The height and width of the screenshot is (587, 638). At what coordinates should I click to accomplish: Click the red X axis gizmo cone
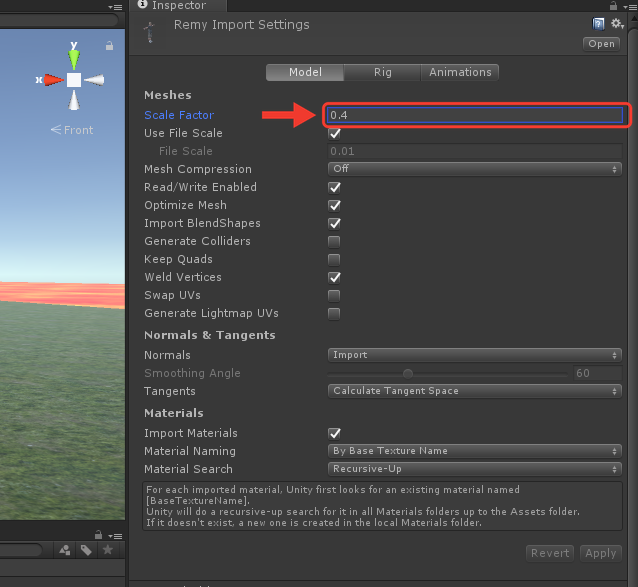pos(54,80)
